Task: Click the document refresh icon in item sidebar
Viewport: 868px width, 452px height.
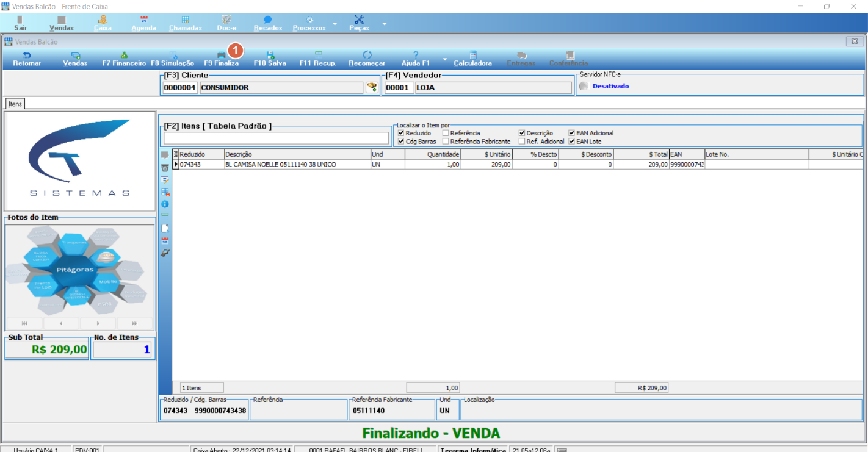Action: (x=165, y=229)
